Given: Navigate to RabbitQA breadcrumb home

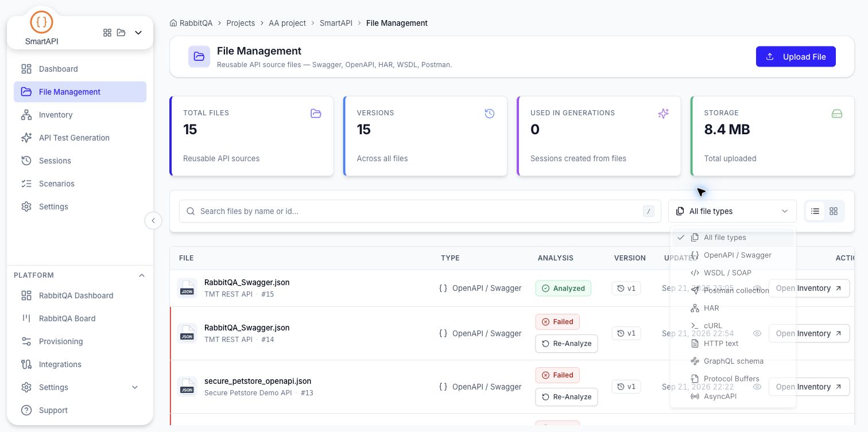Looking at the screenshot, I should (191, 23).
